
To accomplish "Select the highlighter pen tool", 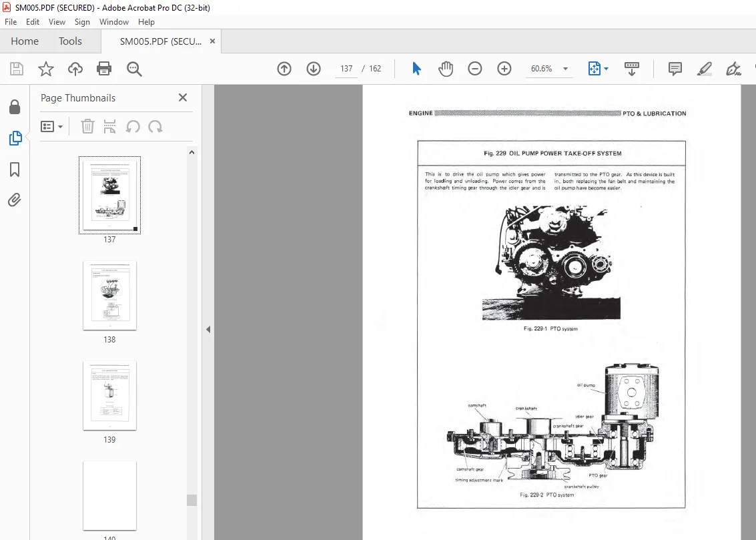I will (705, 69).
